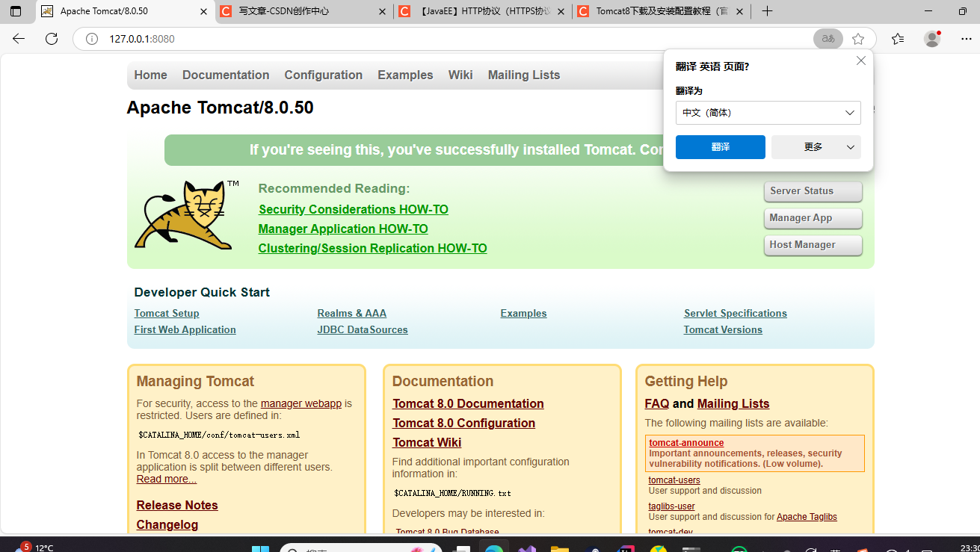Open the Servlet Specifications link
980x552 pixels.
point(736,313)
